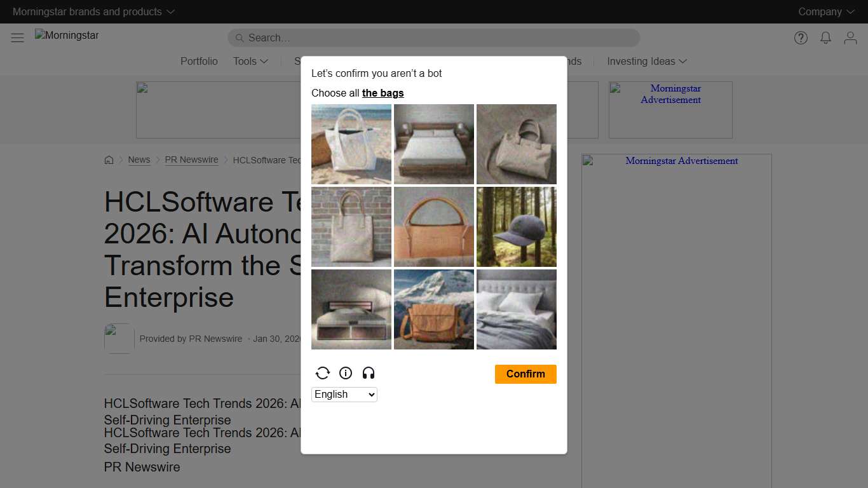Viewport: 868px width, 488px height.
Task: Expand the Morningstar brands and products dropdown
Action: [93, 11]
